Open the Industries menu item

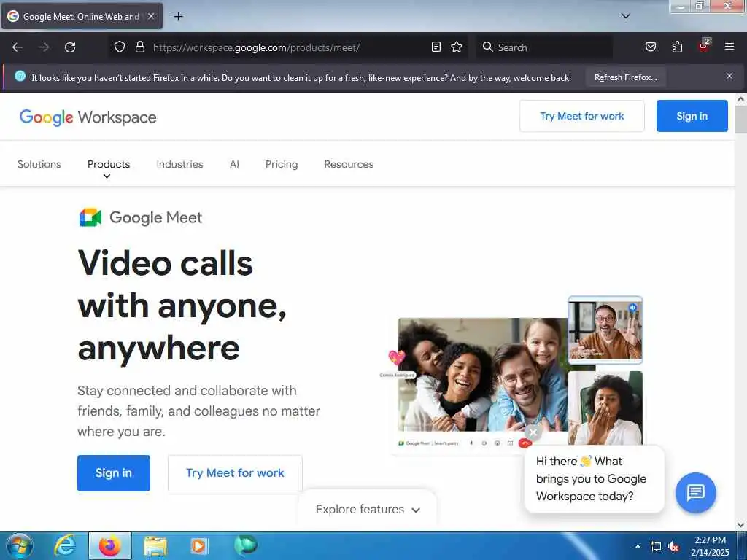coord(179,164)
